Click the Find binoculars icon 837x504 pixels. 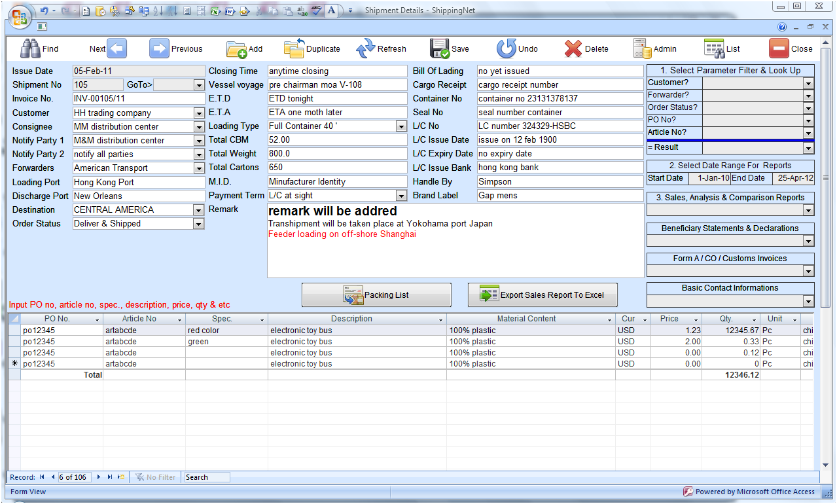pos(29,48)
